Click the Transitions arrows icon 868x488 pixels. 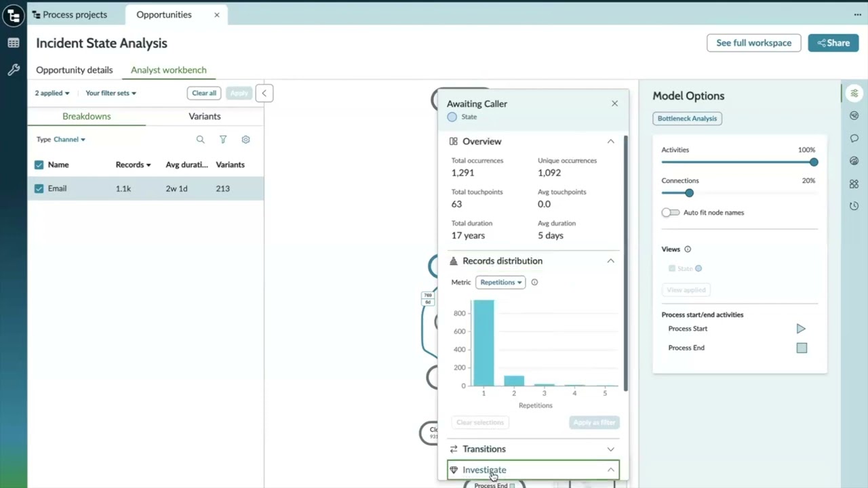(x=454, y=449)
